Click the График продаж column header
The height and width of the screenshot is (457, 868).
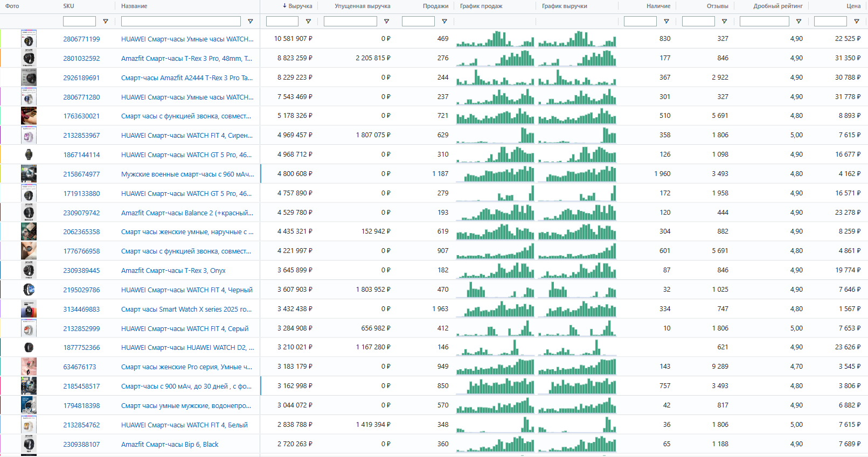(x=481, y=6)
